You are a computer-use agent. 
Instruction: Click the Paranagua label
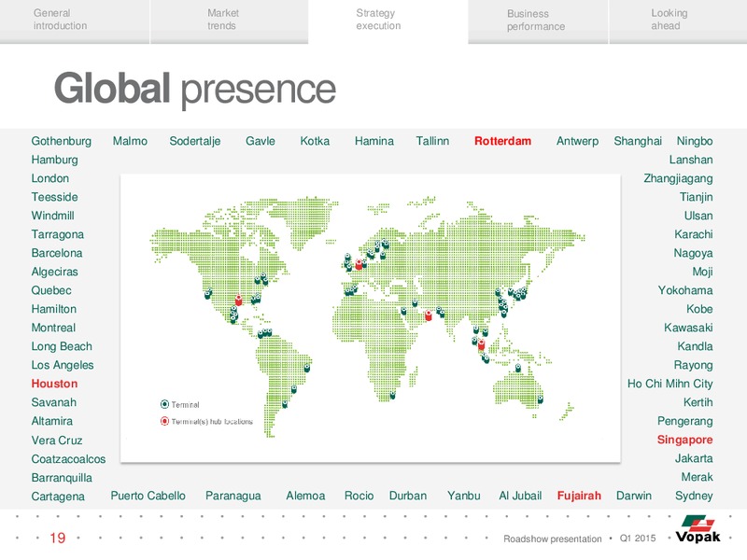coord(233,497)
